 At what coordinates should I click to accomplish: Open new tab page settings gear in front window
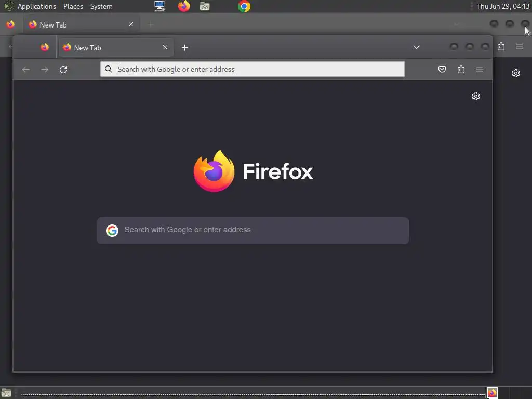[x=476, y=96]
